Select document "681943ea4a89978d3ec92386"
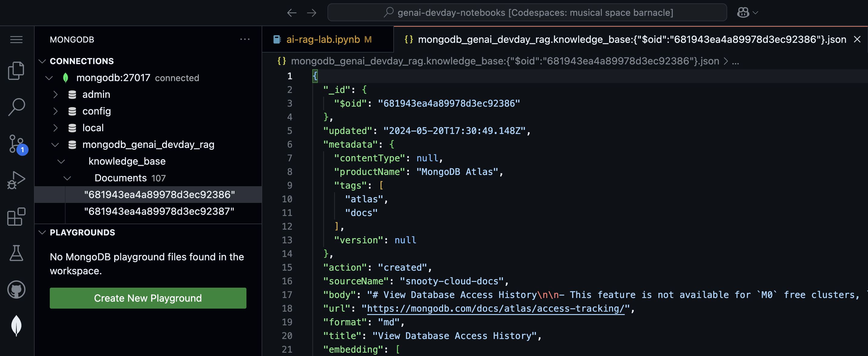This screenshot has height=356, width=868. click(148, 194)
